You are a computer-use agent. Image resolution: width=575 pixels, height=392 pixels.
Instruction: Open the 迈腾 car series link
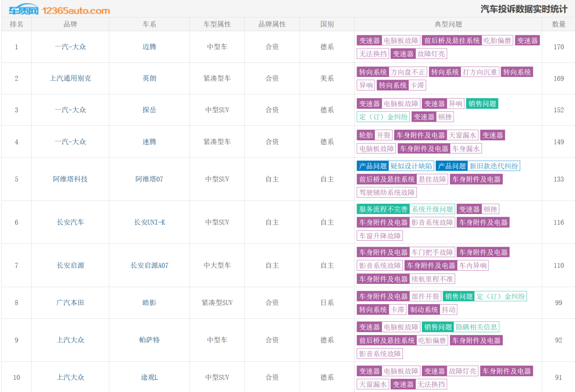149,47
